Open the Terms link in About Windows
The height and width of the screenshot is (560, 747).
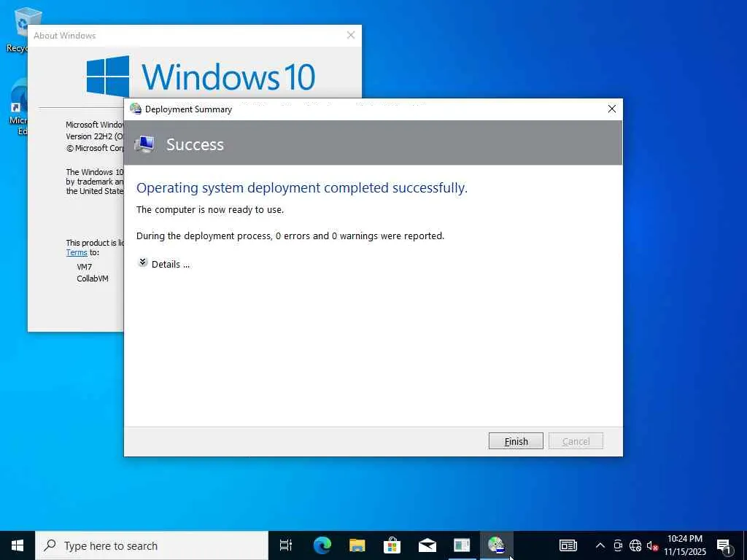coord(77,252)
